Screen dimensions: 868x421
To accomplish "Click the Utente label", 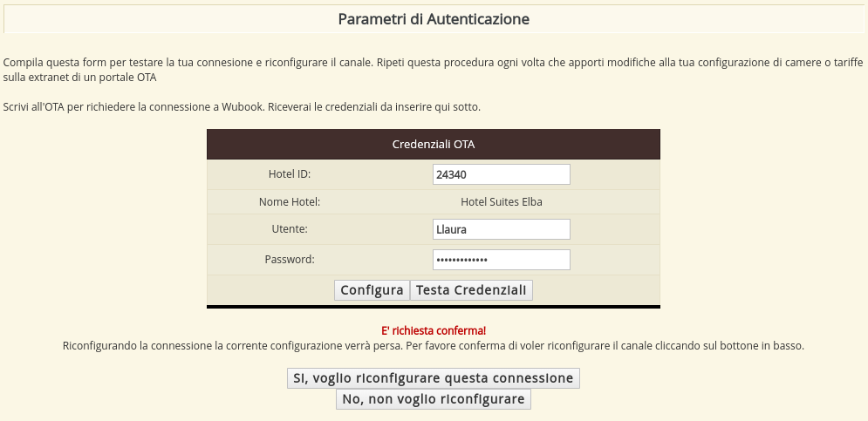I will tap(290, 229).
